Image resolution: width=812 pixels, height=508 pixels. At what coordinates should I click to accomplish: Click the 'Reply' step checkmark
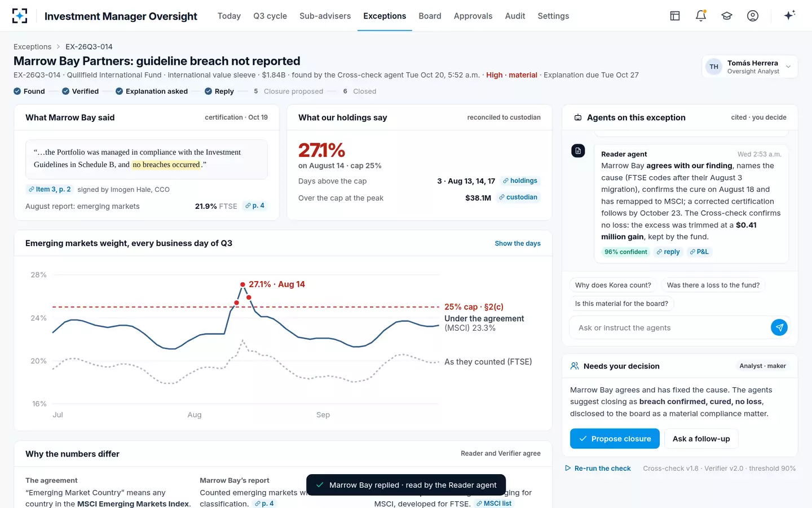209,91
